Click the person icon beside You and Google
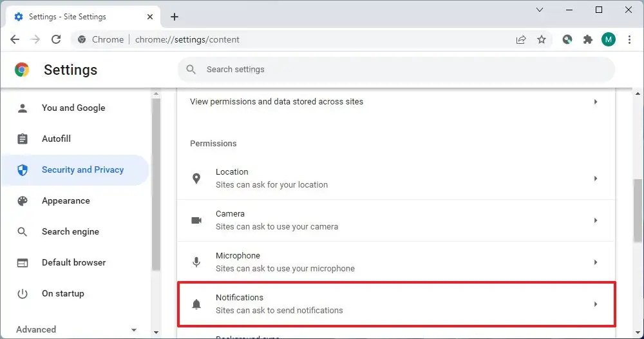Image resolution: width=644 pixels, height=339 pixels. click(23, 108)
